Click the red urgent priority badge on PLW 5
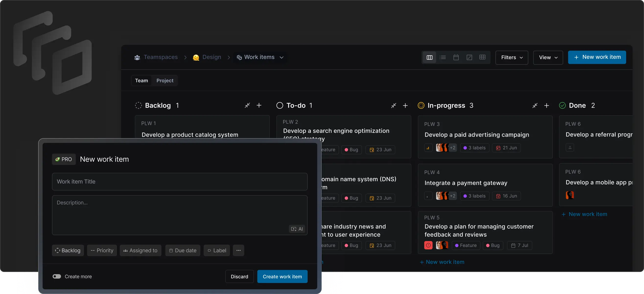This screenshot has width=644, height=294. click(x=428, y=245)
